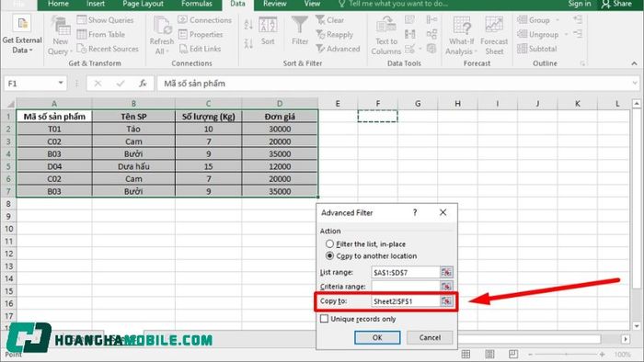The width and height of the screenshot is (644, 362).
Task: Confirm formula entry checkmark
Action: (121, 84)
